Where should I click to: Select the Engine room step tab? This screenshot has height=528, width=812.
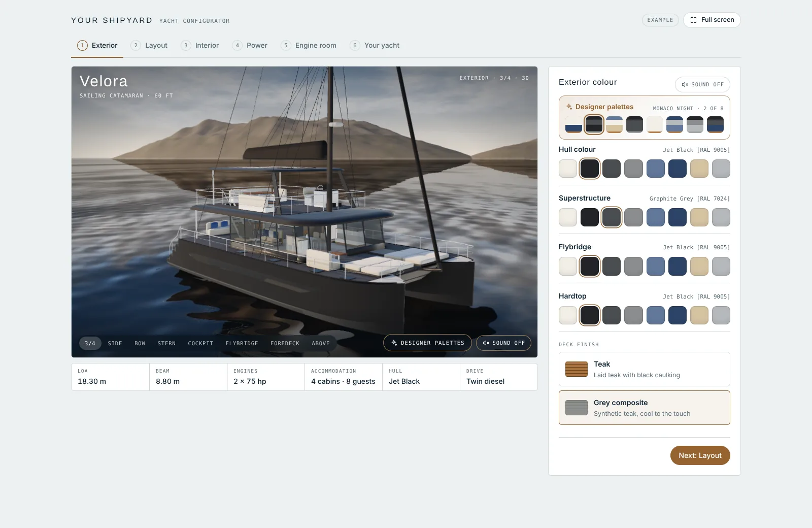(x=309, y=45)
